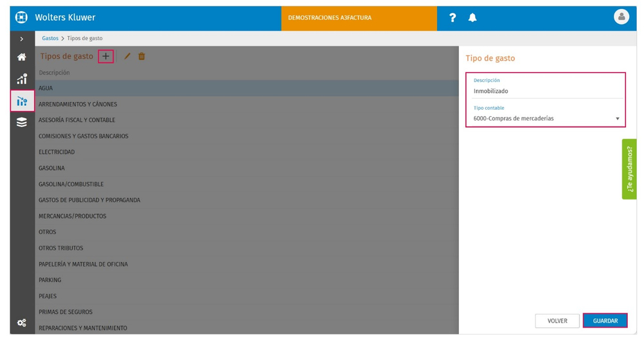Select the GASOLINA/COMBUSTIBLE row
Screen dimensions: 644x340
pos(246,184)
